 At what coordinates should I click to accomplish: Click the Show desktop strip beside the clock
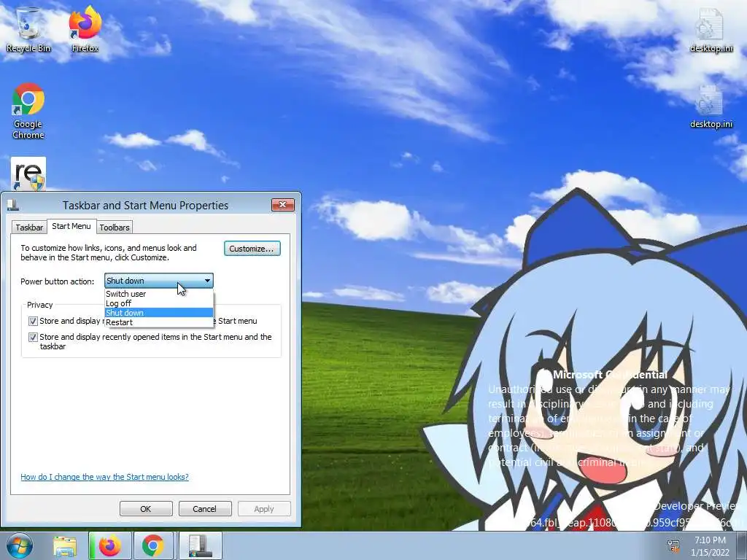click(x=742, y=545)
